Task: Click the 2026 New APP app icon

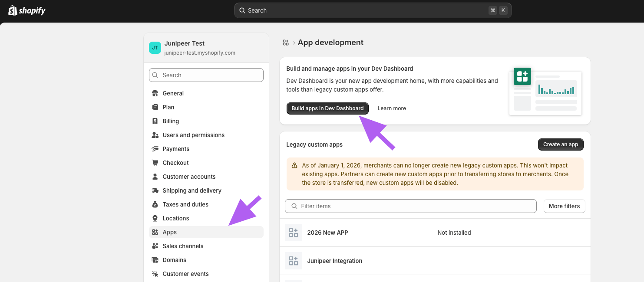Action: (x=294, y=233)
